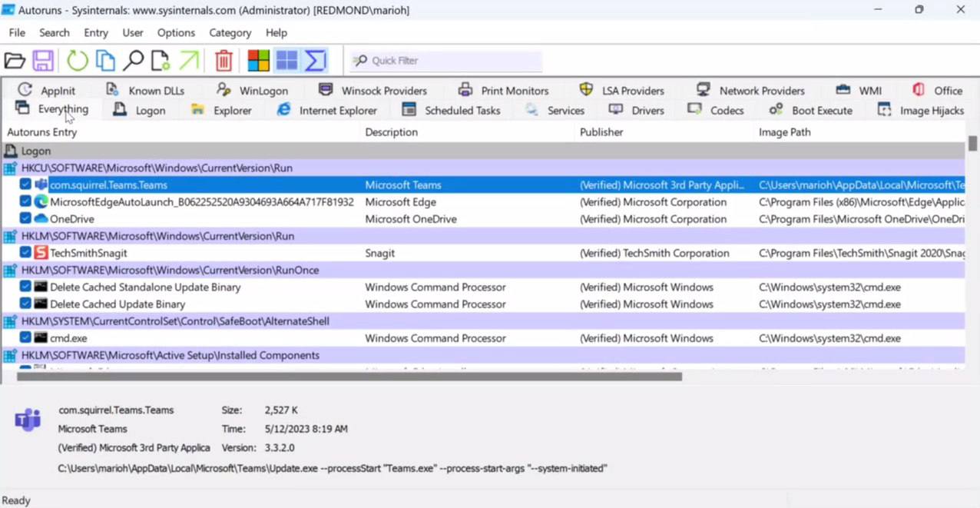
Task: Click the Find magnifier icon
Action: [x=133, y=60]
